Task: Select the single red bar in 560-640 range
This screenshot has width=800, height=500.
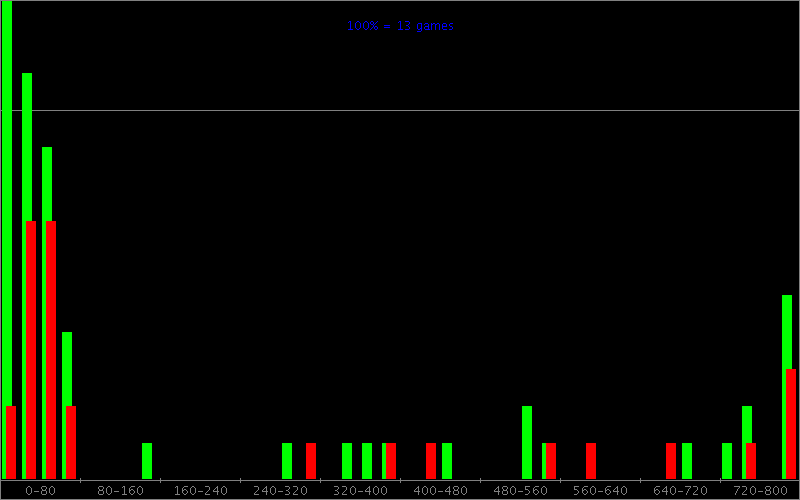Action: pos(591,461)
